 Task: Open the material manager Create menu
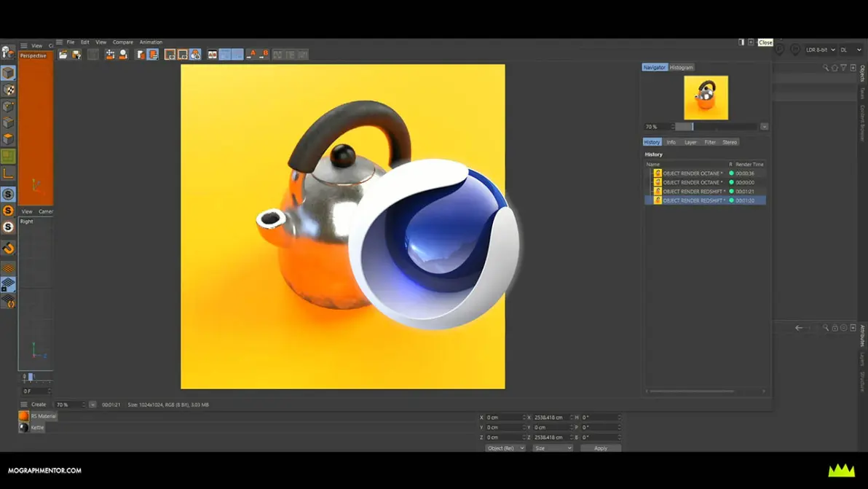coord(39,404)
